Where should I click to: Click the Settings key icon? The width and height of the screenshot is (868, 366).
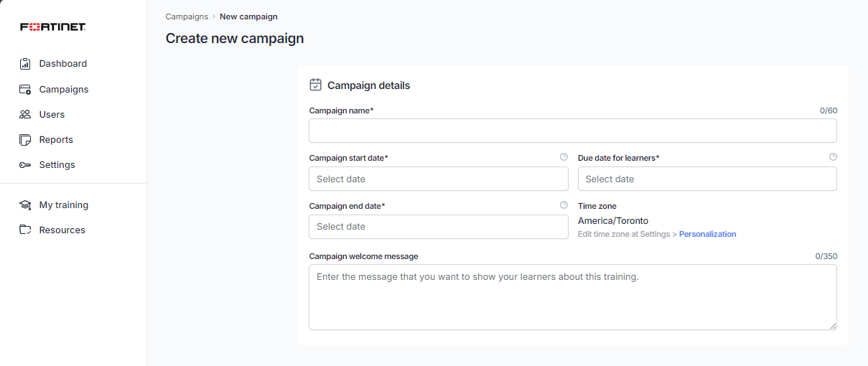[25, 165]
